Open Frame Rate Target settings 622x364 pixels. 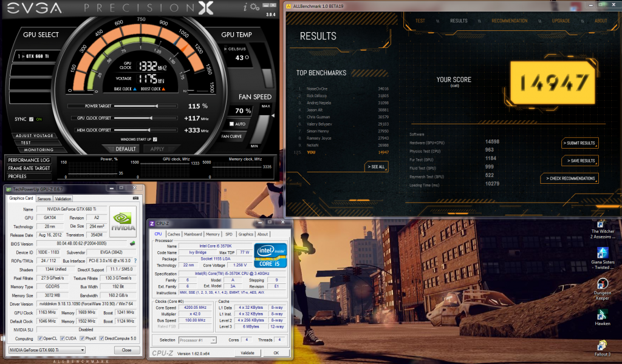coord(29,168)
